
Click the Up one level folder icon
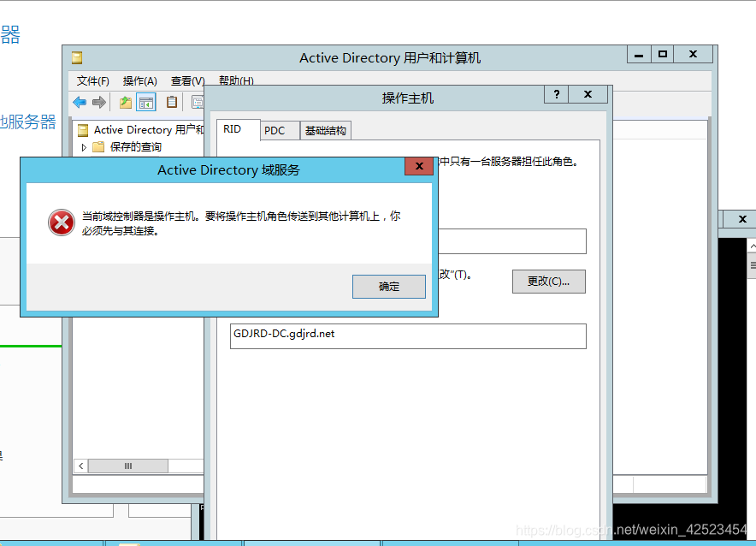(126, 102)
